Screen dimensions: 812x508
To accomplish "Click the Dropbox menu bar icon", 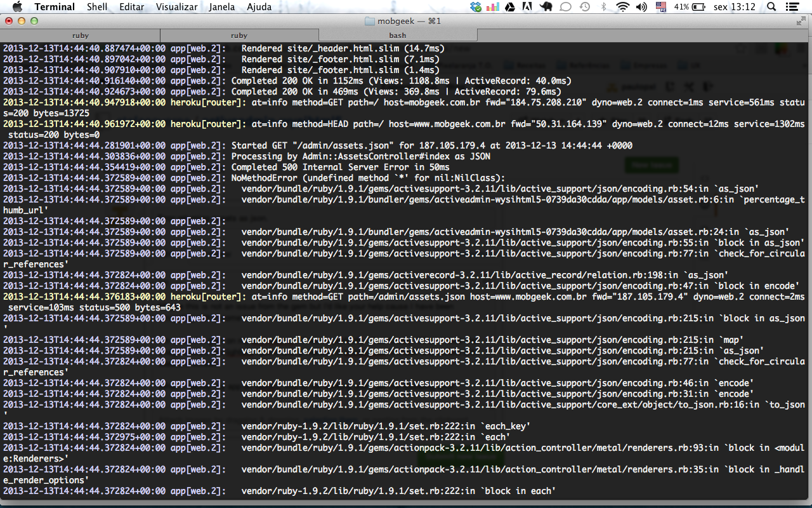I will pyautogui.click(x=476, y=7).
